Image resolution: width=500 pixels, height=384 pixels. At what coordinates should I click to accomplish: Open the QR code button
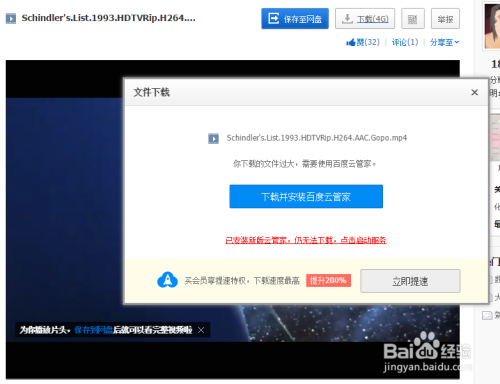coord(413,19)
